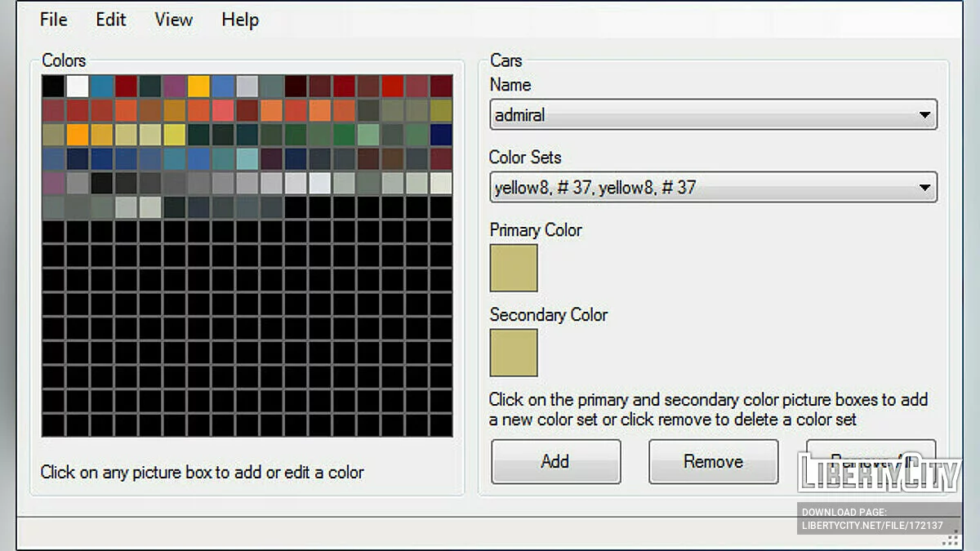980x551 pixels.
Task: Open the View menu
Action: coord(173,20)
